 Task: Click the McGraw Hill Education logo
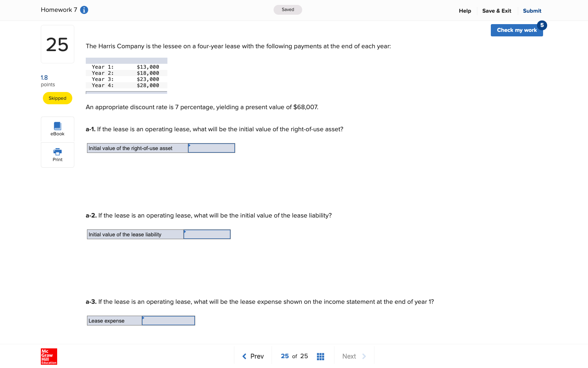pos(49,357)
